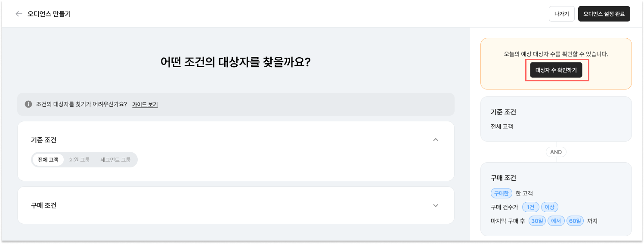The width and height of the screenshot is (644, 244).
Task: Expand the 구매 조건 section chevron
Action: click(x=436, y=206)
